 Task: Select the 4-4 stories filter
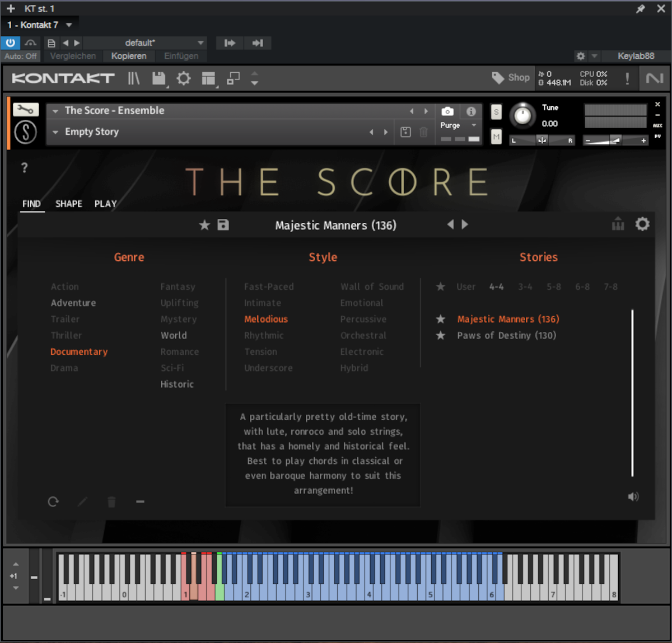[496, 287]
